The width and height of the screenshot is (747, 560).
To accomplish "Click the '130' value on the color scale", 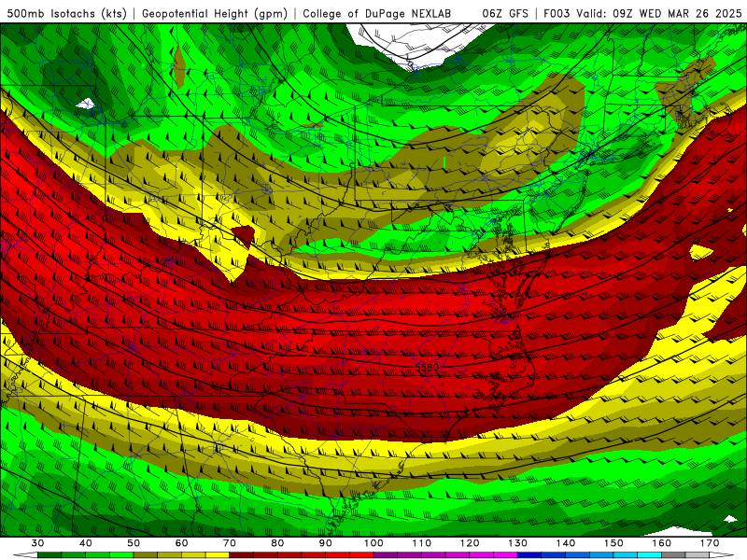I will [x=518, y=543].
